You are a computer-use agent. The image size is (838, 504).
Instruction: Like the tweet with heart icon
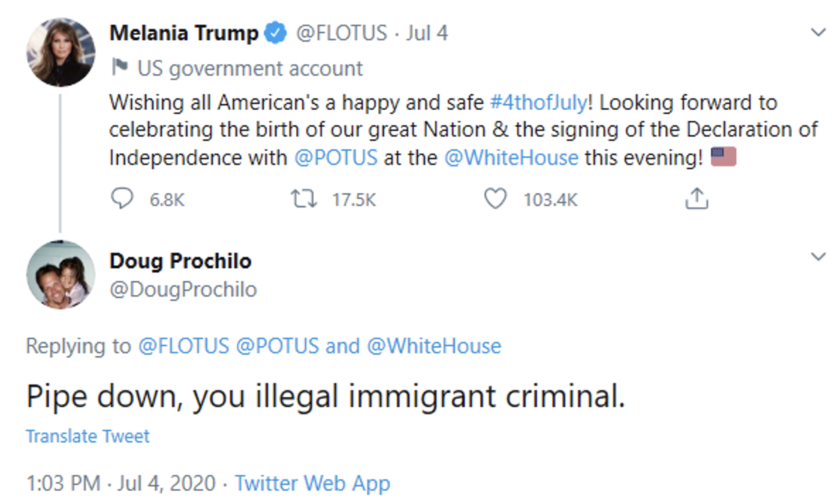[495, 199]
